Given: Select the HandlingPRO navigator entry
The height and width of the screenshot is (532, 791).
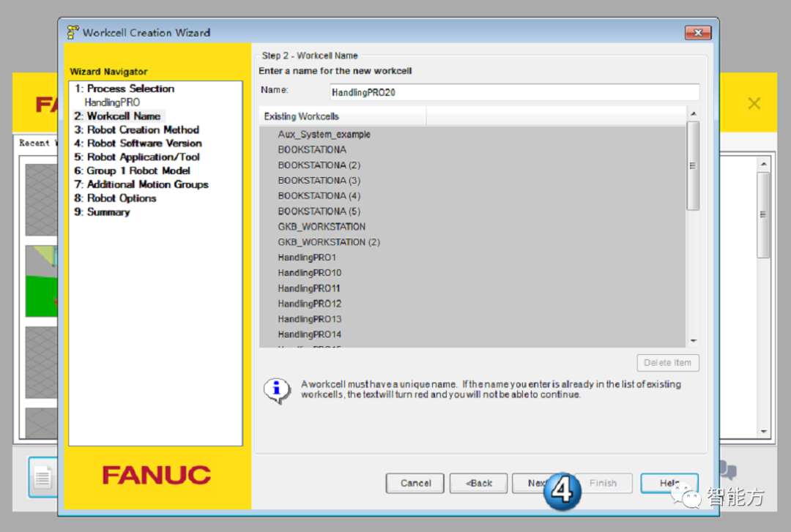Looking at the screenshot, I should (112, 102).
